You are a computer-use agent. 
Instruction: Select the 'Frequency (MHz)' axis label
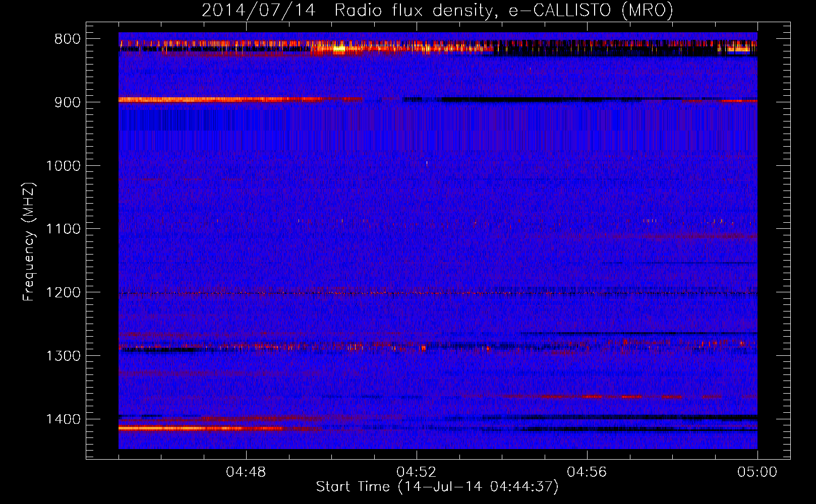pyautogui.click(x=29, y=242)
